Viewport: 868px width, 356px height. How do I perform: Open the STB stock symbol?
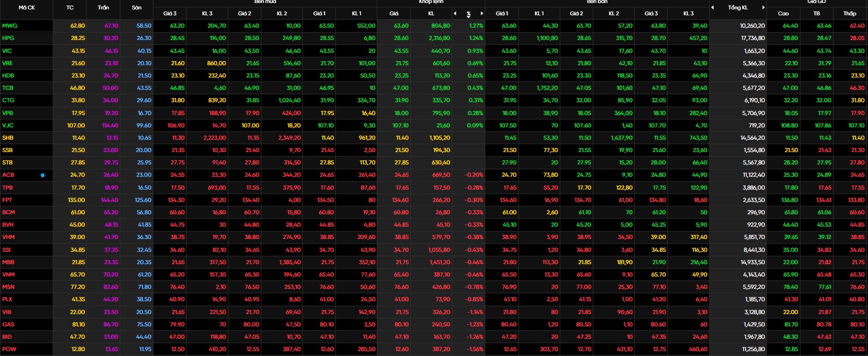7,162
